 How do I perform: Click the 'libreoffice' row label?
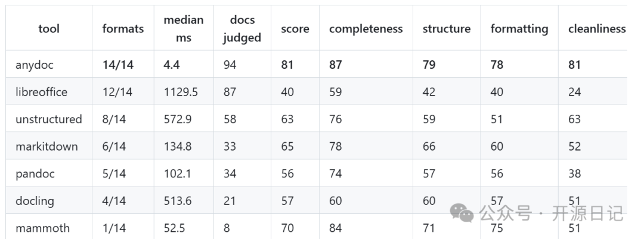[42, 92]
